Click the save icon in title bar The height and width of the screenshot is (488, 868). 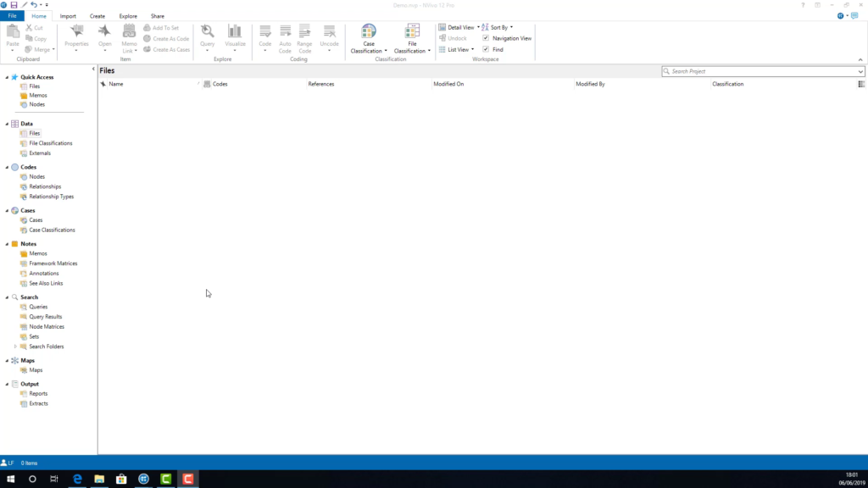(14, 5)
